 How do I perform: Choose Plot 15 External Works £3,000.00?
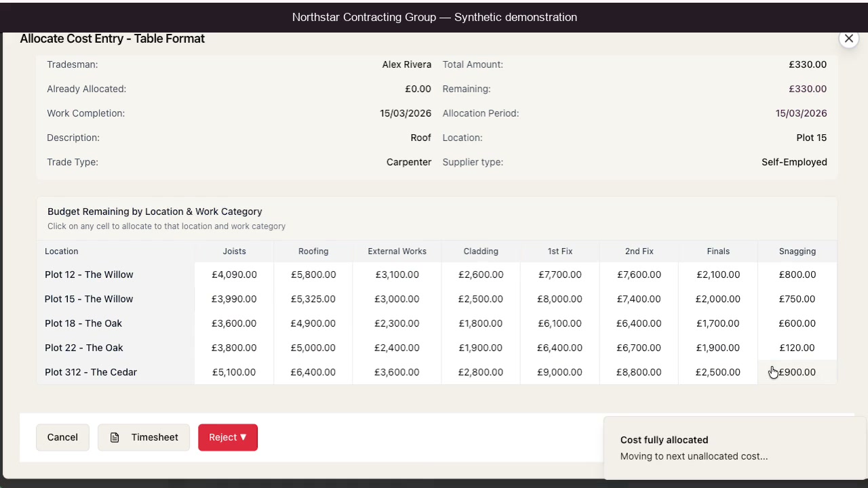(397, 299)
